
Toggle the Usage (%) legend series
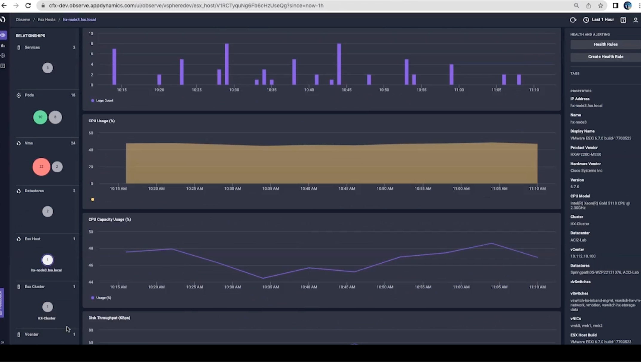[101, 298]
